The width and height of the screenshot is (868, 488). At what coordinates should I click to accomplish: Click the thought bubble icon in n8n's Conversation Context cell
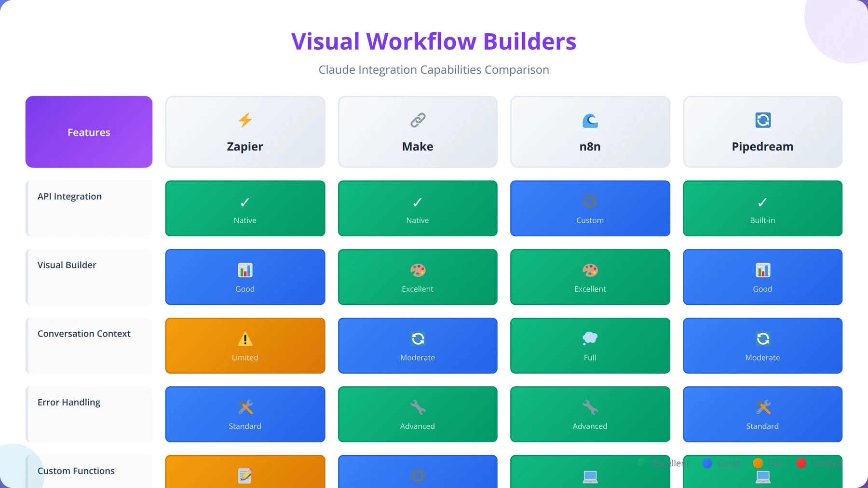pyautogui.click(x=590, y=339)
